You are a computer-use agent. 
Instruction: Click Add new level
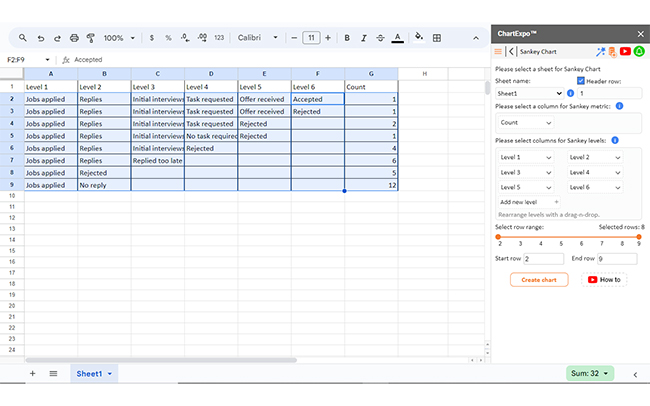[x=529, y=202]
